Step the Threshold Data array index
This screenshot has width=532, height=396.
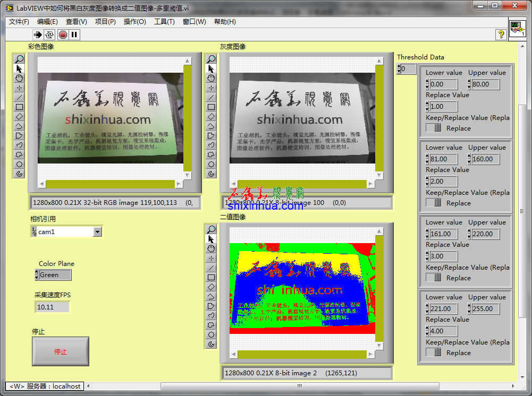(399, 69)
